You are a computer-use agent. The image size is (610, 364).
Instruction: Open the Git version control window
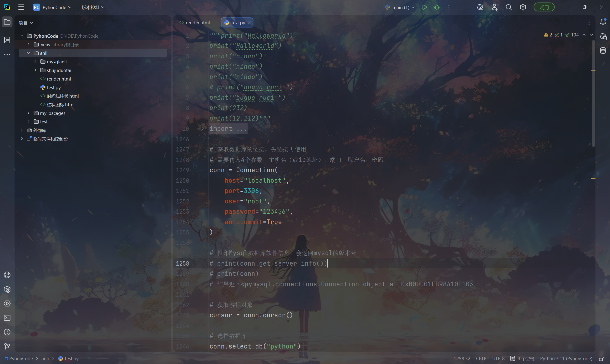[7, 346]
